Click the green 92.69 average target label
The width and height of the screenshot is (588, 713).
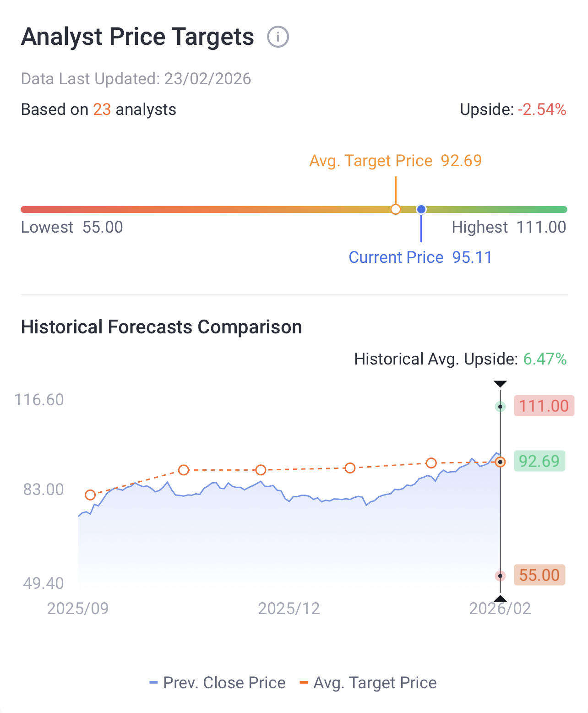pos(539,461)
